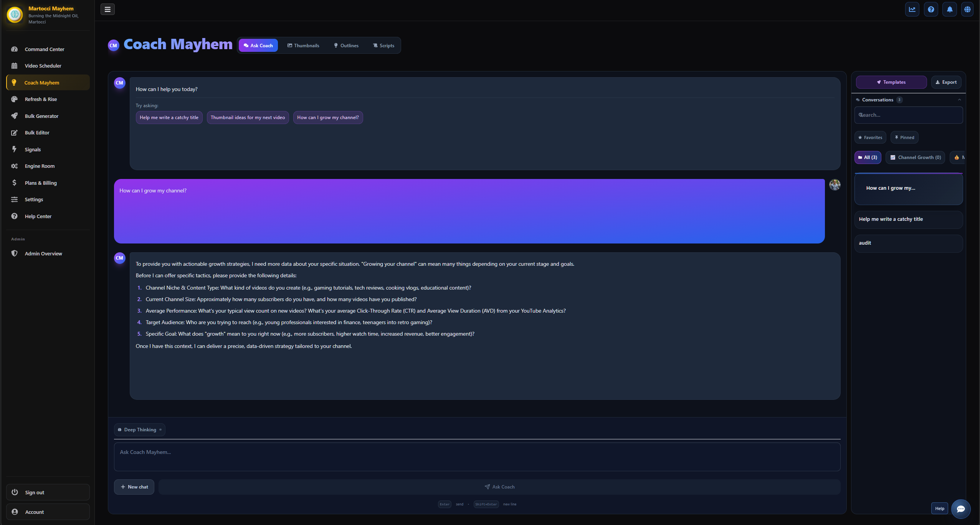980x525 pixels.
Task: Open Engine Room via the gears icon
Action: pyautogui.click(x=15, y=166)
